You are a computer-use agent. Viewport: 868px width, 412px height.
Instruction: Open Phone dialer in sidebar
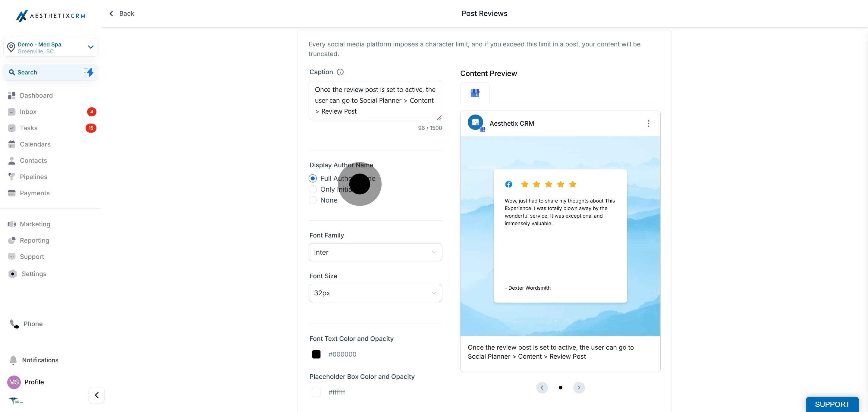point(26,324)
